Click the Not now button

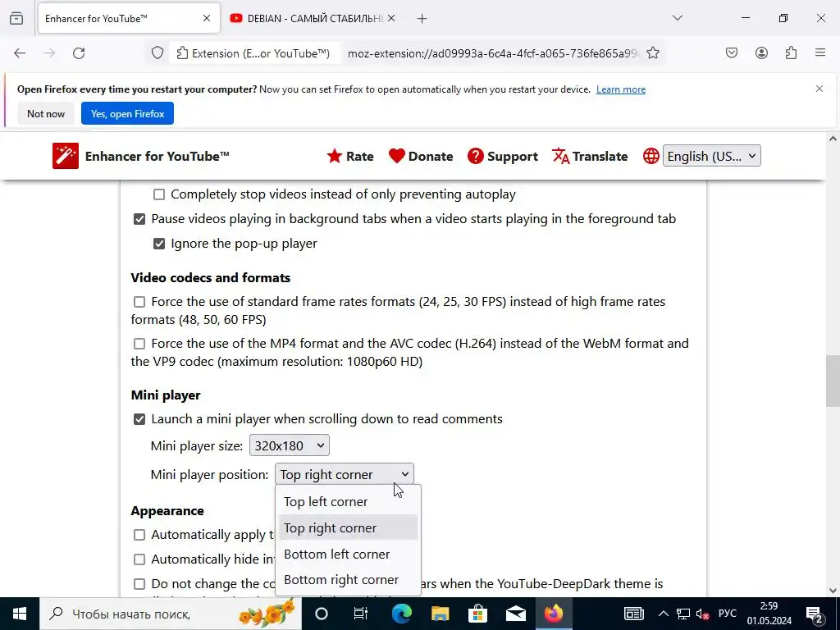[x=46, y=113]
